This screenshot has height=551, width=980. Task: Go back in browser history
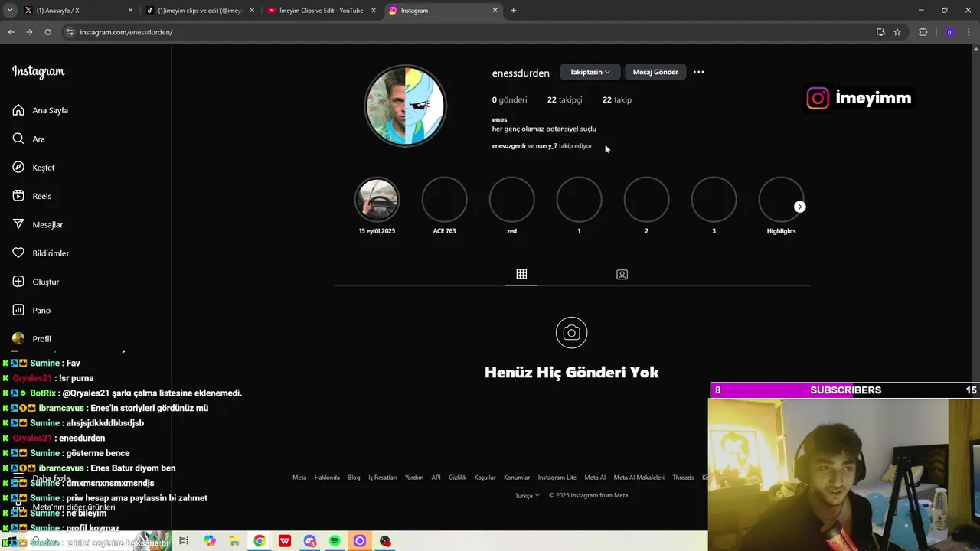(x=11, y=32)
